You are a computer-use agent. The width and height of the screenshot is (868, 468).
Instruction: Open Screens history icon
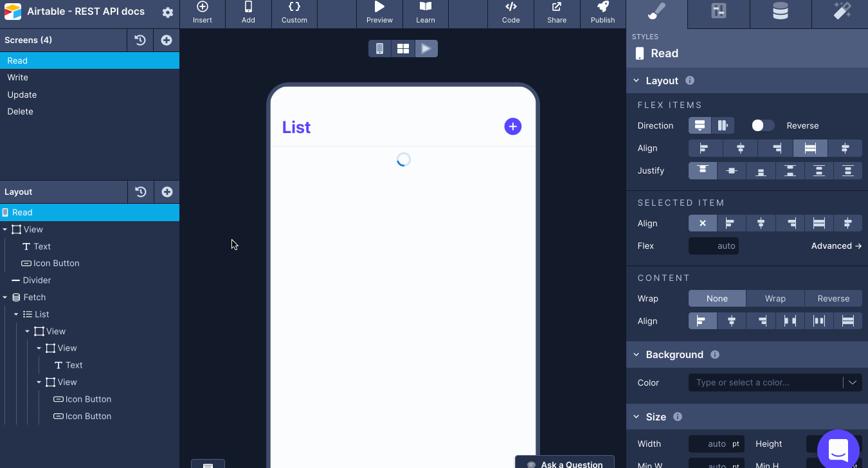pos(140,40)
